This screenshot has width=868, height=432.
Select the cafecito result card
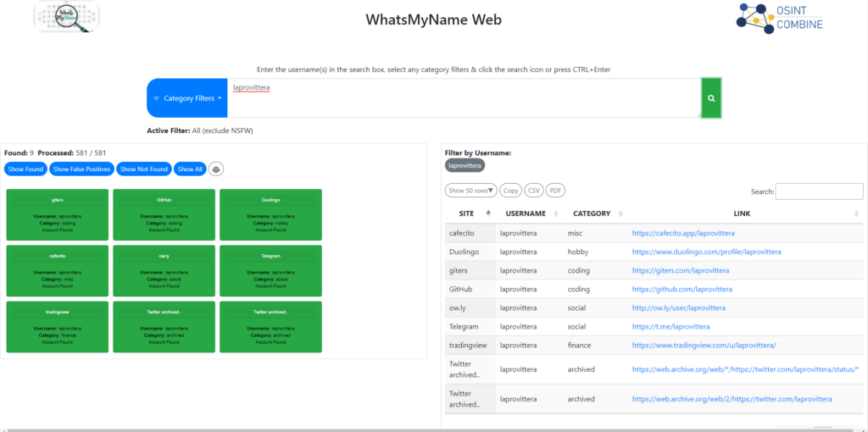coord(58,271)
